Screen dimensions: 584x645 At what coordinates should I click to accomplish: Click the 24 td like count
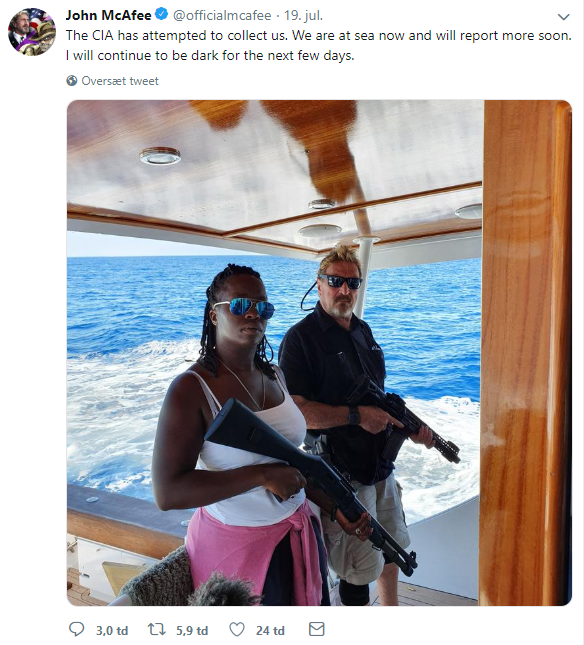point(270,630)
